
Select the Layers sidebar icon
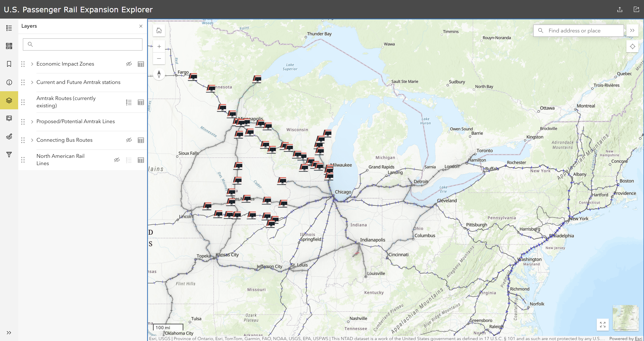click(x=9, y=100)
